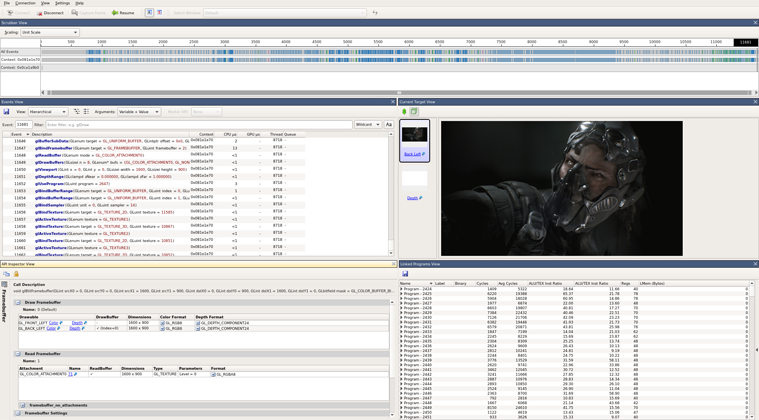Open the Depth link under thumbnail
The image size is (759, 420).
tap(412, 198)
